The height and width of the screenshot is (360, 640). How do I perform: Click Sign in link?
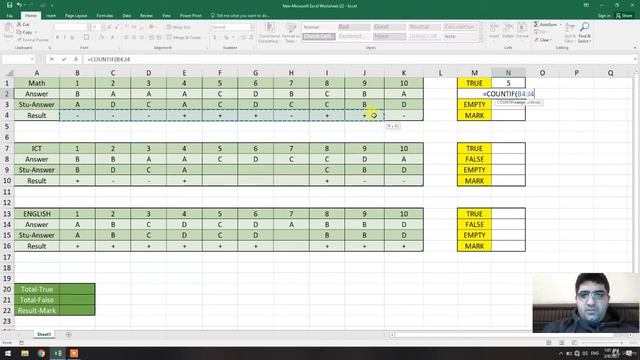coord(604,16)
